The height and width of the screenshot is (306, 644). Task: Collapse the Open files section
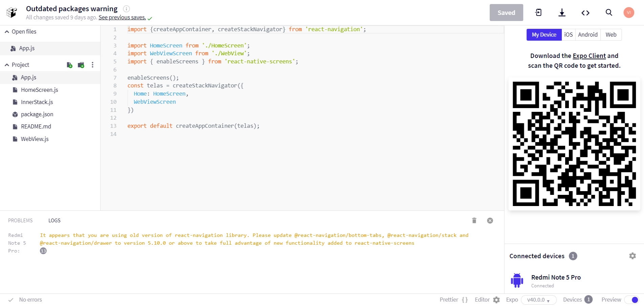pos(7,32)
